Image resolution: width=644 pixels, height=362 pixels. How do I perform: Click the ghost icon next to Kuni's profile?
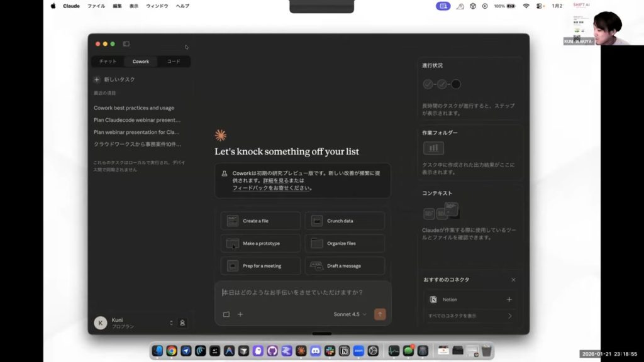(182, 322)
